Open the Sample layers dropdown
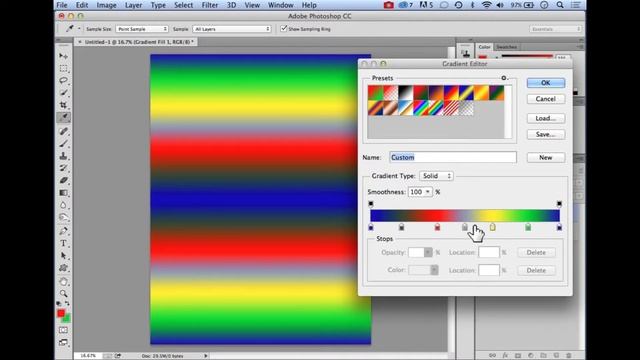The image size is (640, 360). point(232,29)
